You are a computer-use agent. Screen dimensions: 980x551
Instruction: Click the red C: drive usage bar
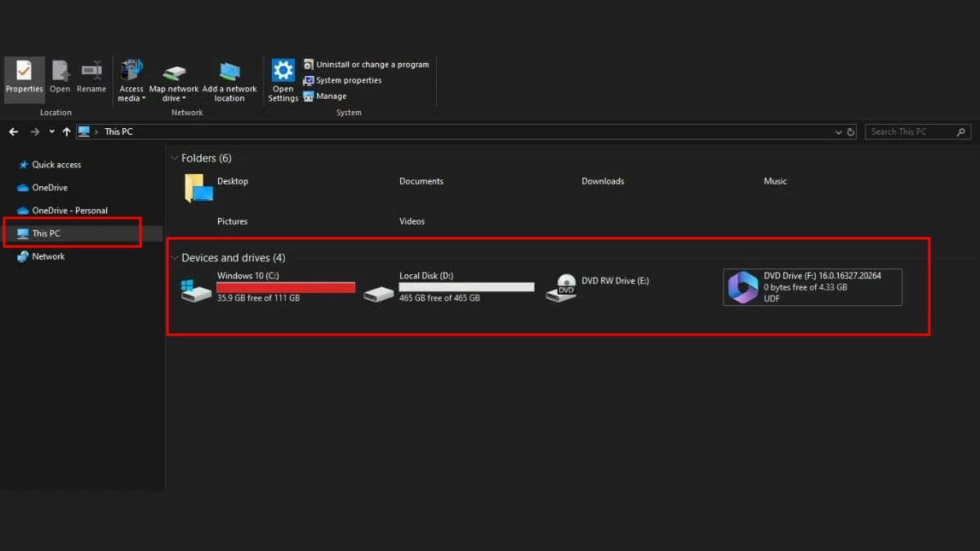click(285, 287)
